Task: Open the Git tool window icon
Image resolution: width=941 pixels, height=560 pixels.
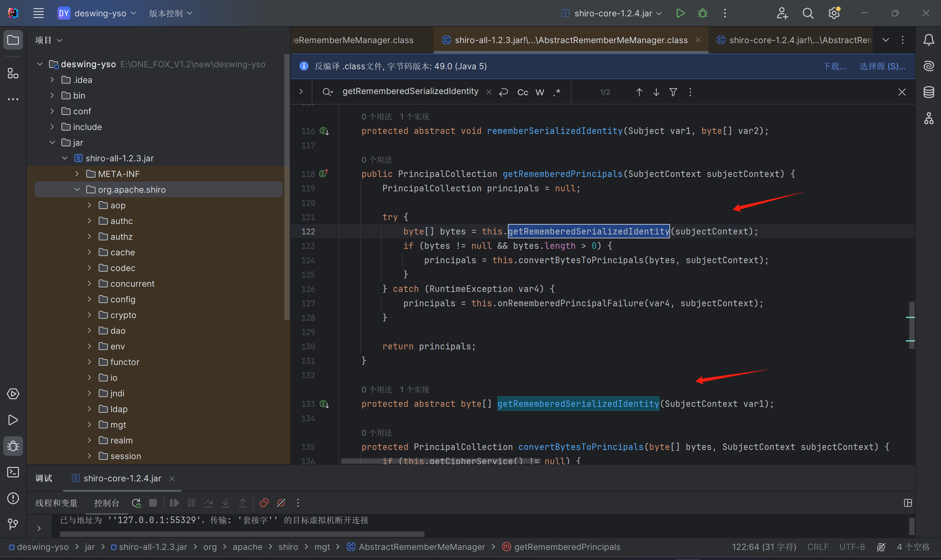Action: coord(13,524)
